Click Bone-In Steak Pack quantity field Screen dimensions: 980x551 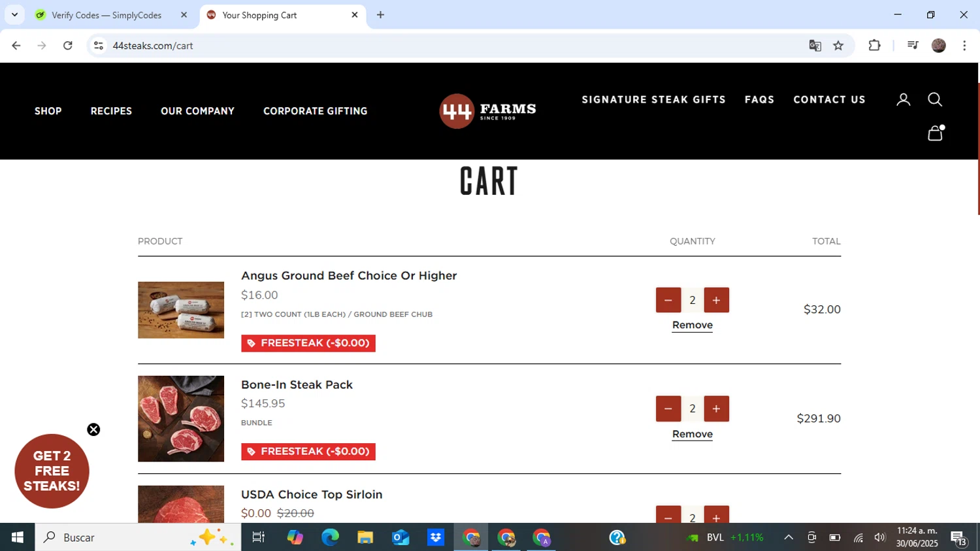click(693, 409)
